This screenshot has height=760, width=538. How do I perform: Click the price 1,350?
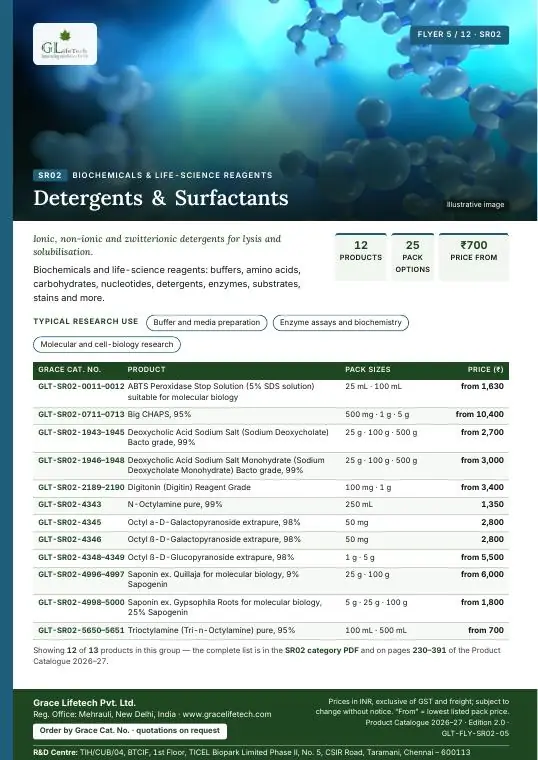tap(492, 505)
